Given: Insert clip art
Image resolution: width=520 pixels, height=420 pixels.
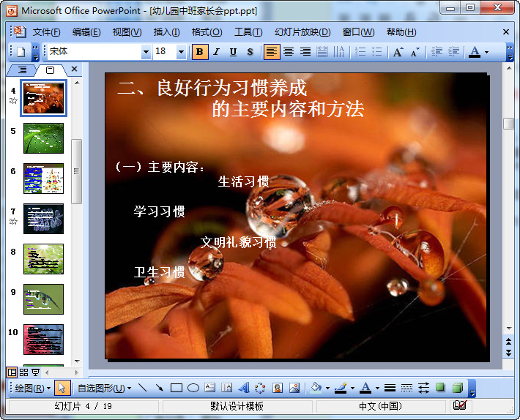Looking at the screenshot, I should pos(278,388).
